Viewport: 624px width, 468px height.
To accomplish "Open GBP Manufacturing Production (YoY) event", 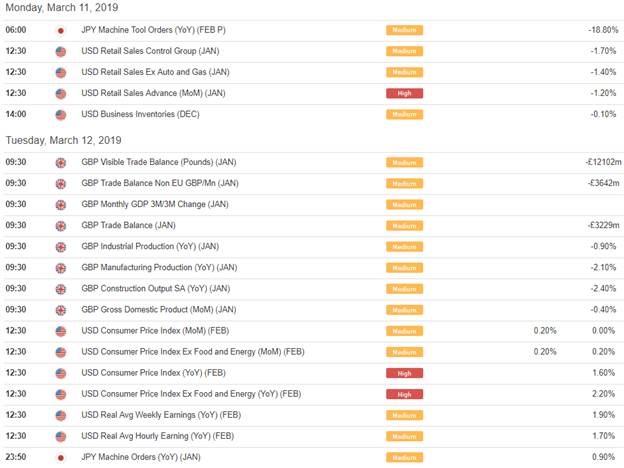I will click(159, 267).
